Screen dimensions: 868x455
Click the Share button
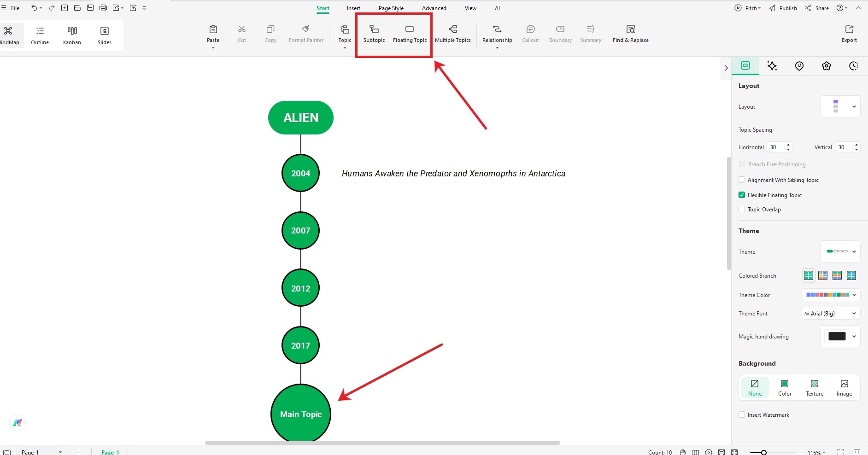[817, 8]
